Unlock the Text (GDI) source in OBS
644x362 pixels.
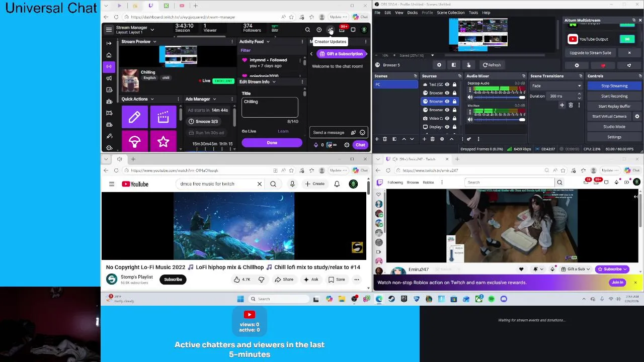pyautogui.click(x=454, y=84)
